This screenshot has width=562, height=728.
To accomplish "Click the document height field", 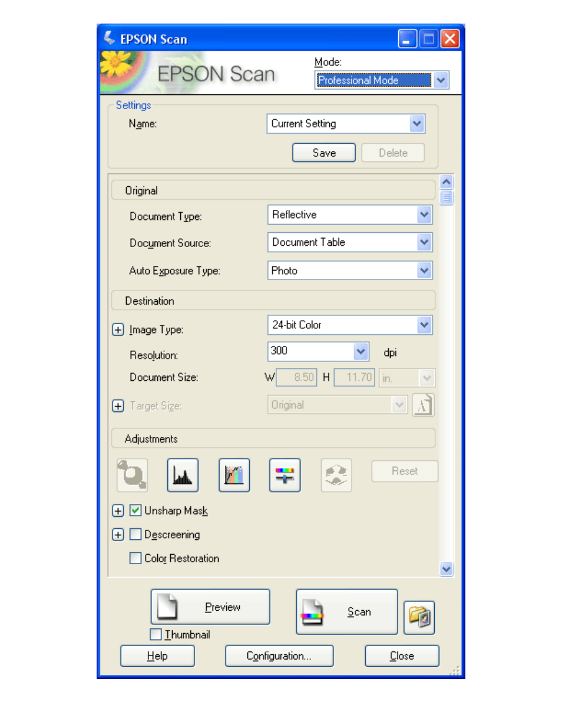I will pyautogui.click(x=354, y=377).
